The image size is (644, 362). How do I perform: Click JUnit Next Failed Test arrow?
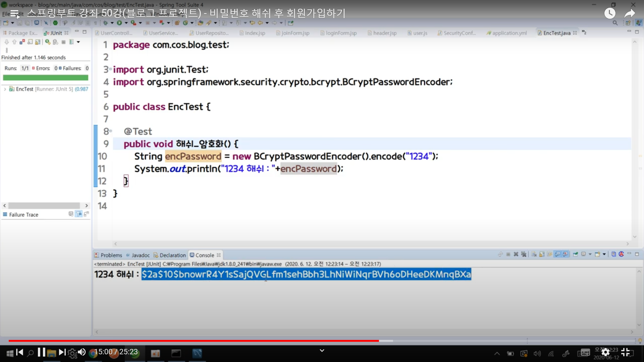7,42
